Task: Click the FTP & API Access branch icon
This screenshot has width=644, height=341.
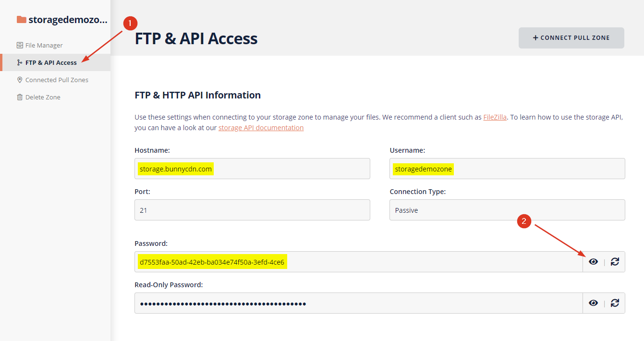Action: [x=20, y=62]
